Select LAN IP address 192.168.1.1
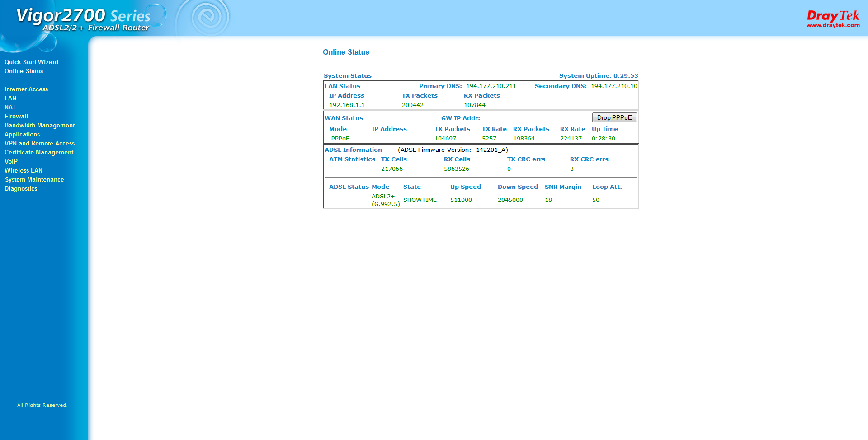868x440 pixels. [347, 105]
